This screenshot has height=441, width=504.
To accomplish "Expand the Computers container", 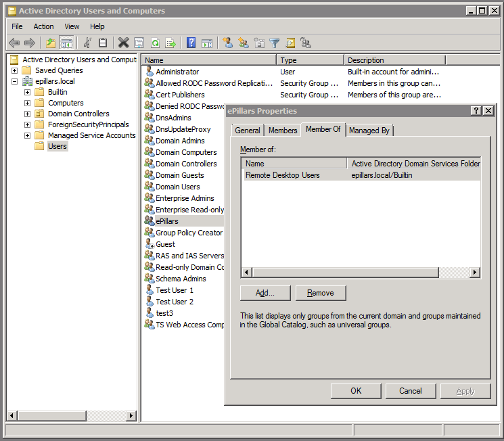I will click(27, 103).
